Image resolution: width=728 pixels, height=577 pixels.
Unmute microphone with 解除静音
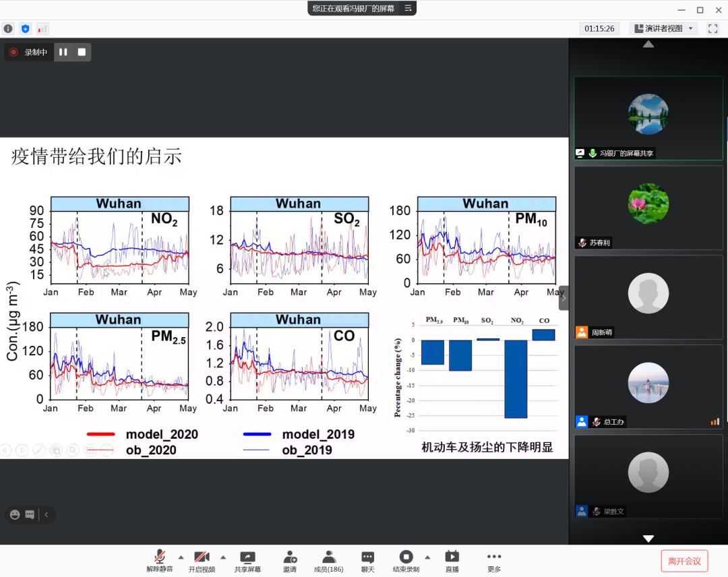coord(160,561)
